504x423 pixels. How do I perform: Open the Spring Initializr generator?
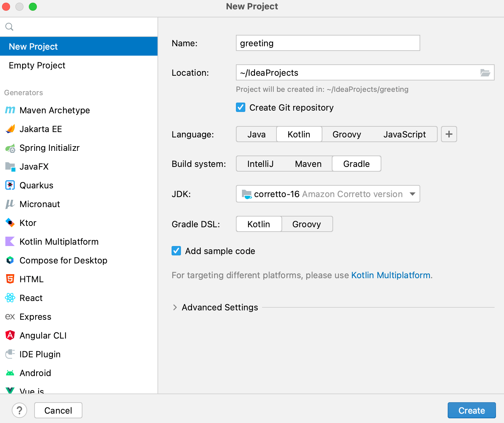pos(50,148)
